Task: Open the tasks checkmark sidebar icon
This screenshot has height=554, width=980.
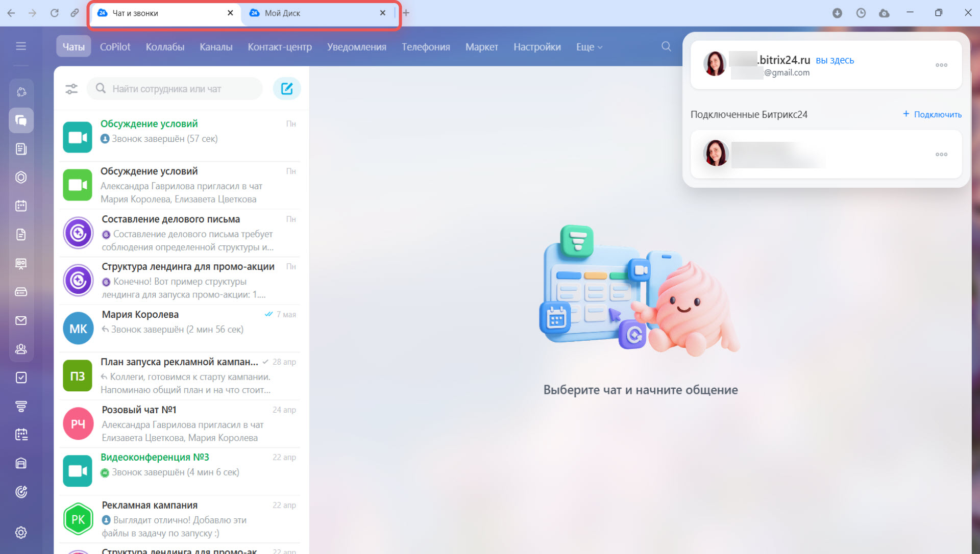Action: click(21, 377)
